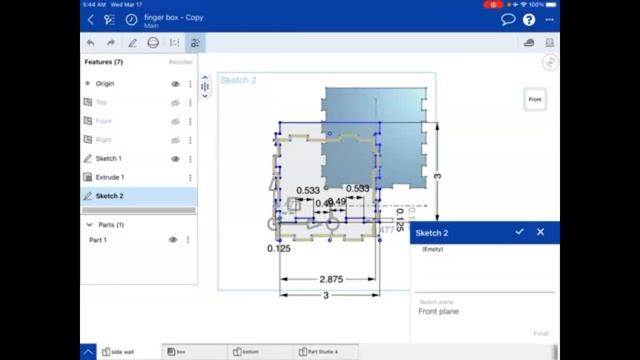
Task: Open Front plane three-dot menu
Action: point(190,121)
